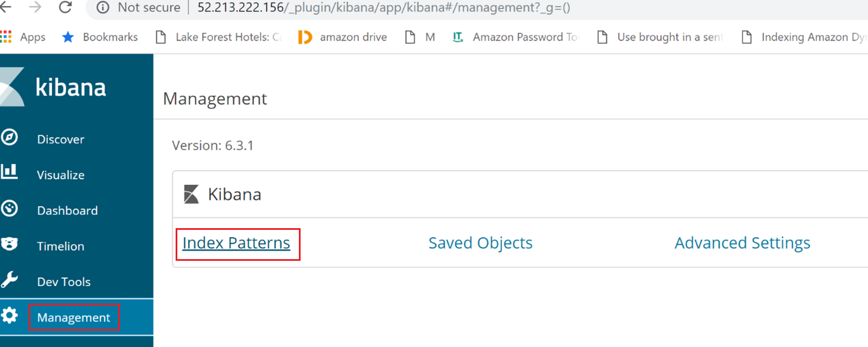Open the Advanced Settings link
The image size is (868, 347).
[742, 243]
